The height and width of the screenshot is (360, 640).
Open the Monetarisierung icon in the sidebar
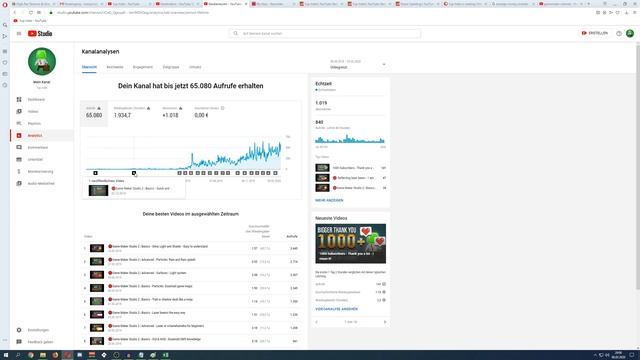coord(19,171)
